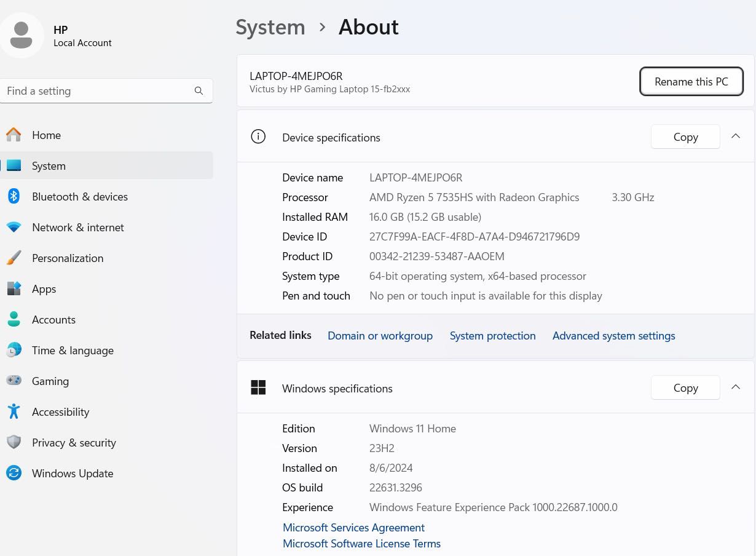756x556 pixels.
Task: Open Microsoft Services Agreement link
Action: coord(353,528)
